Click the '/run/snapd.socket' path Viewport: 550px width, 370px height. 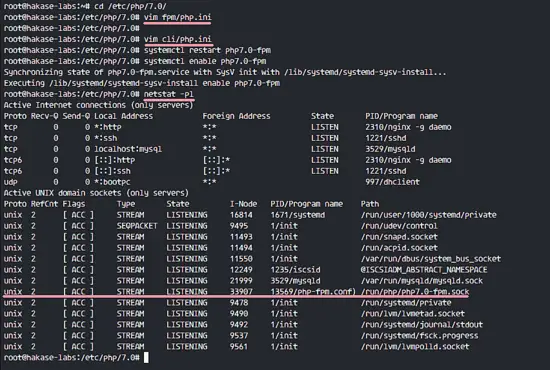click(399, 237)
